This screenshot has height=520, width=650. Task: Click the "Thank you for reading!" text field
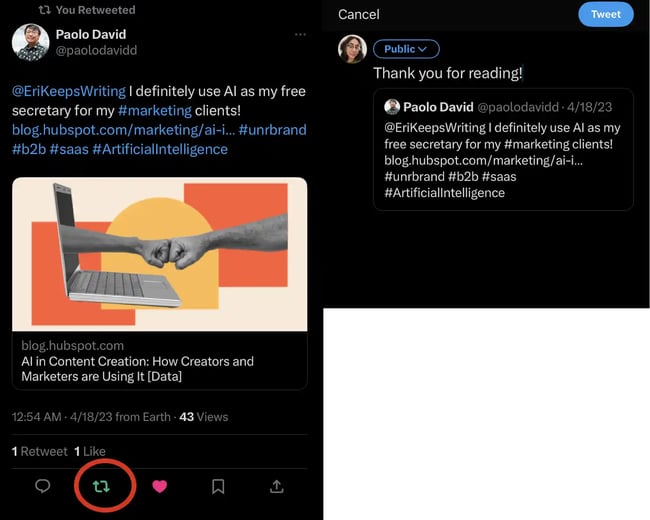448,73
